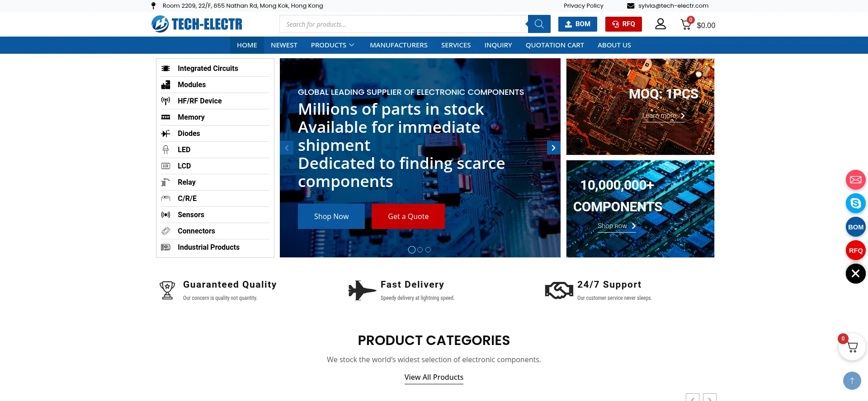Click the scroll-to-top arrow button
The height and width of the screenshot is (401, 868).
pyautogui.click(x=852, y=381)
